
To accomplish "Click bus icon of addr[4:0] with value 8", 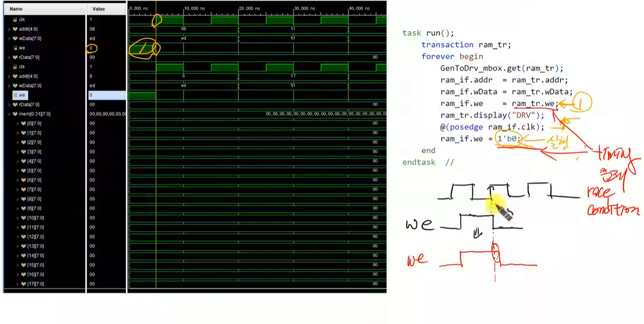I will (x=15, y=76).
